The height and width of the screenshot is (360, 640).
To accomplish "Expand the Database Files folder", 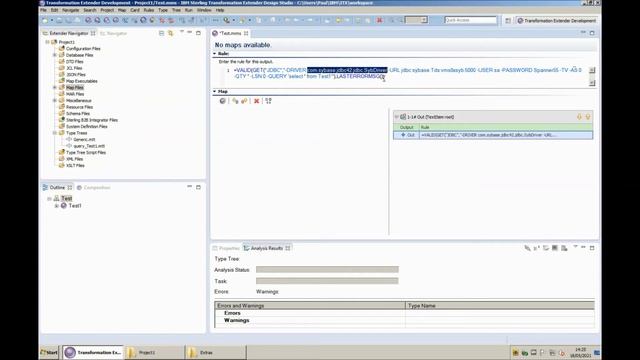I will click(55, 55).
